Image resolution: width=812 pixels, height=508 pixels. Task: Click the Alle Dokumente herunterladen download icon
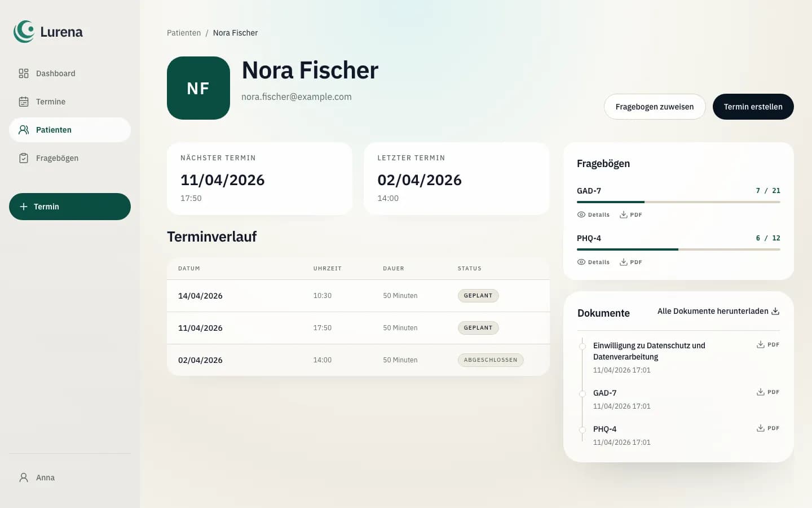pyautogui.click(x=776, y=310)
